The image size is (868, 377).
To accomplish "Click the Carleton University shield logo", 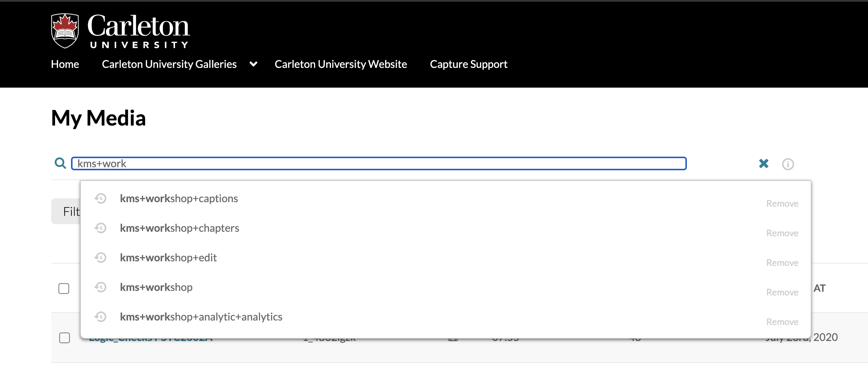I will coord(65,31).
